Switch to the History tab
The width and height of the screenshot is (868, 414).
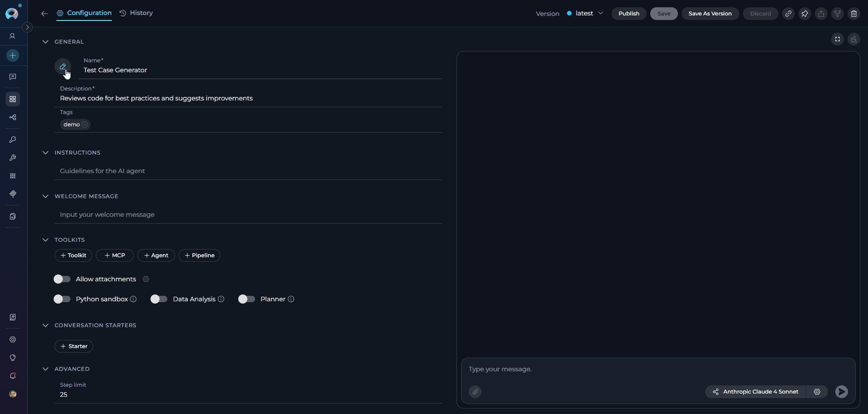click(x=136, y=13)
